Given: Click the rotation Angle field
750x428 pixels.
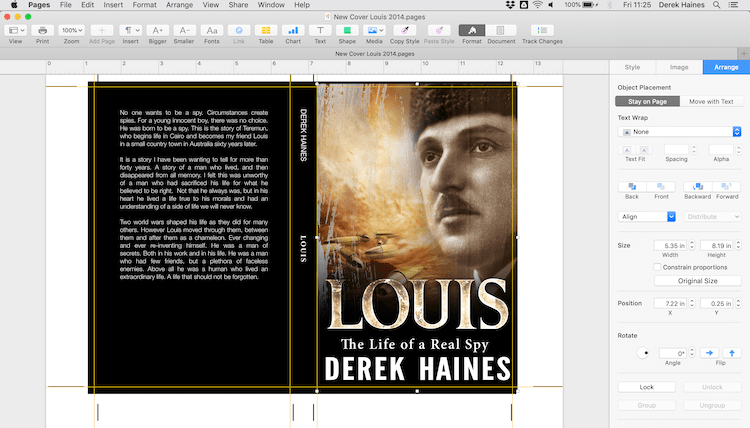Looking at the screenshot, I should [x=673, y=353].
